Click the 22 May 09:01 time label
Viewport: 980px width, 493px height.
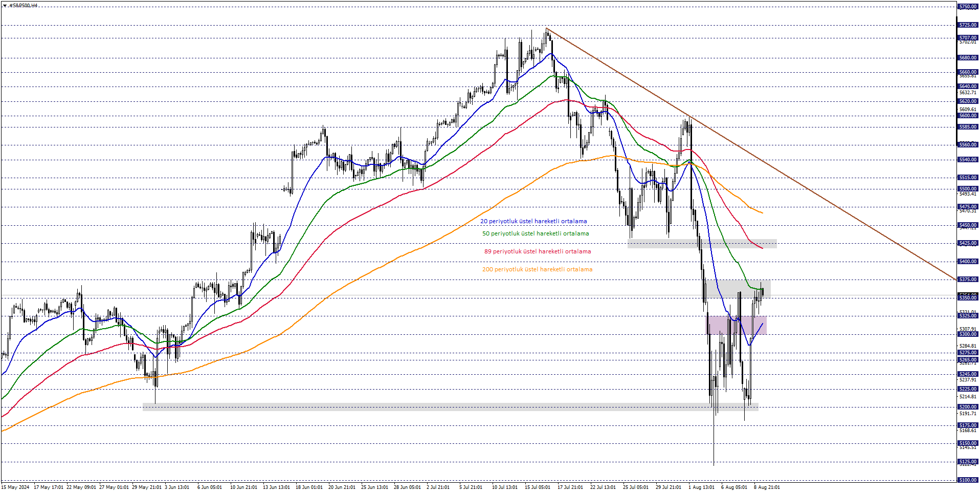coord(81,487)
